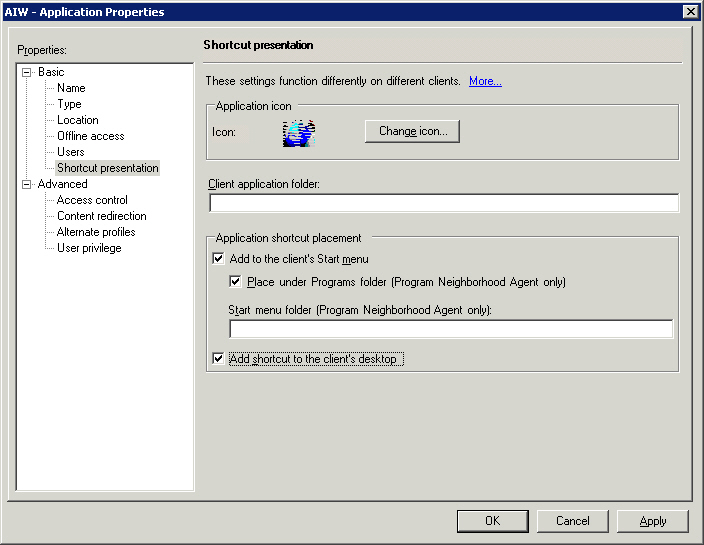
Task: Click into the Client application folder field
Action: [x=443, y=203]
